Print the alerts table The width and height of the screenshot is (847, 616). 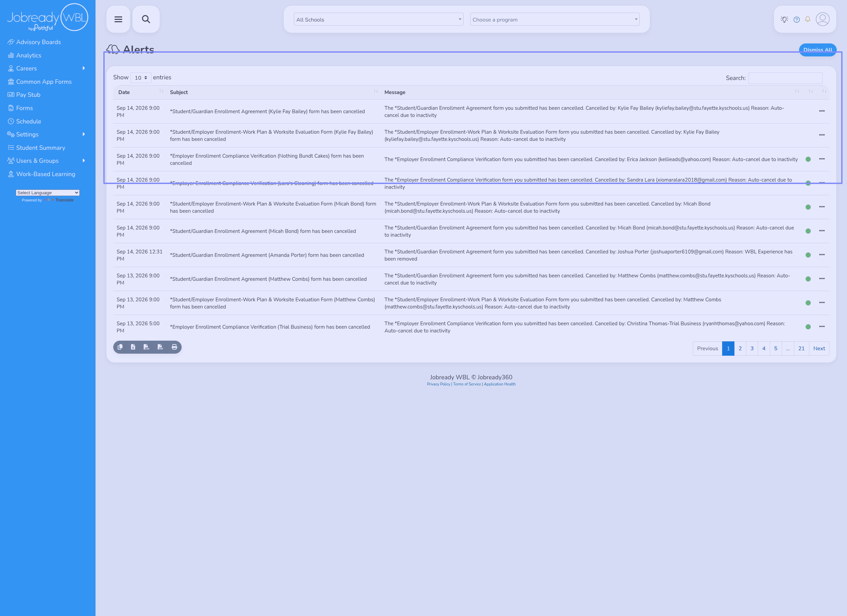pos(174,347)
